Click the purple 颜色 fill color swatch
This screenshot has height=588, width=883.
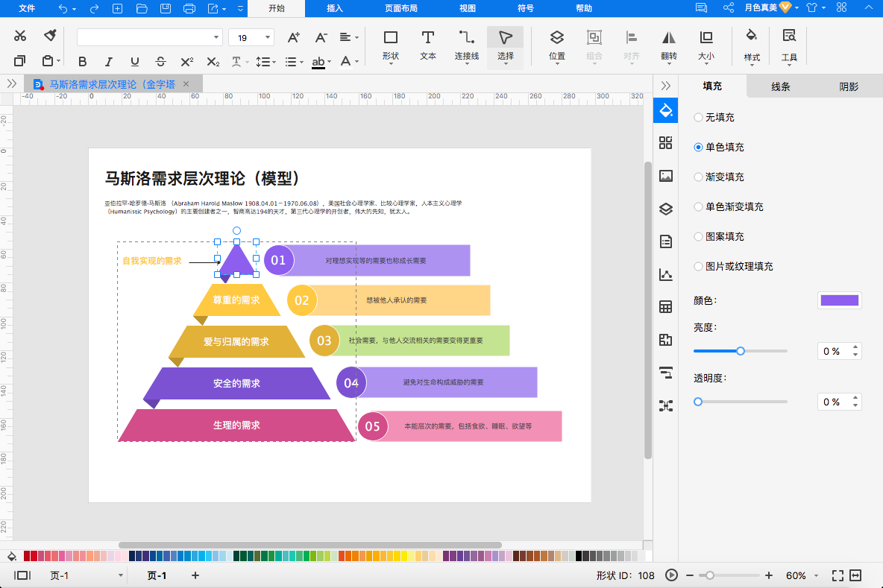click(x=840, y=300)
